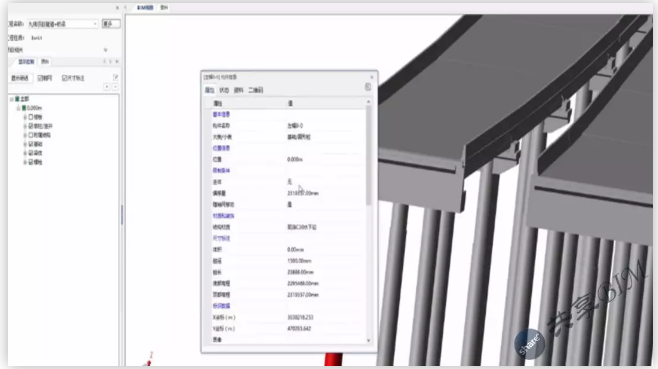Expand the third child node under 0.000m
Screen dimensions: 658x369
(25, 135)
